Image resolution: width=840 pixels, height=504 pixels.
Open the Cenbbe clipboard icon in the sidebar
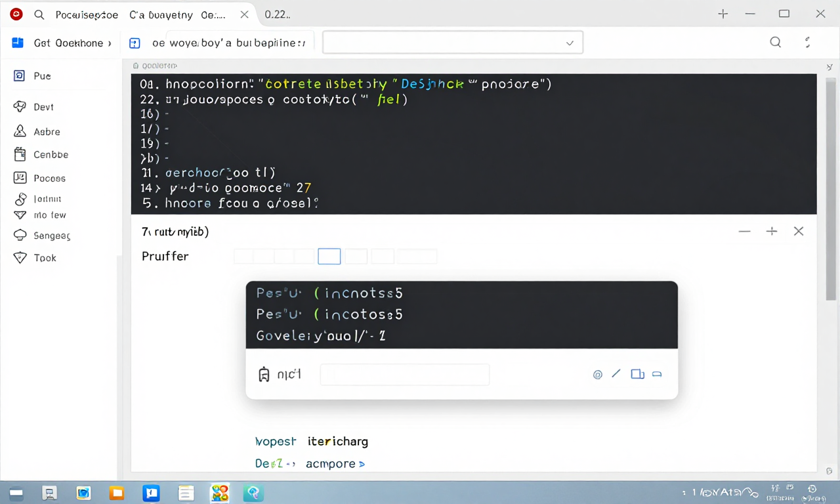[x=20, y=154]
